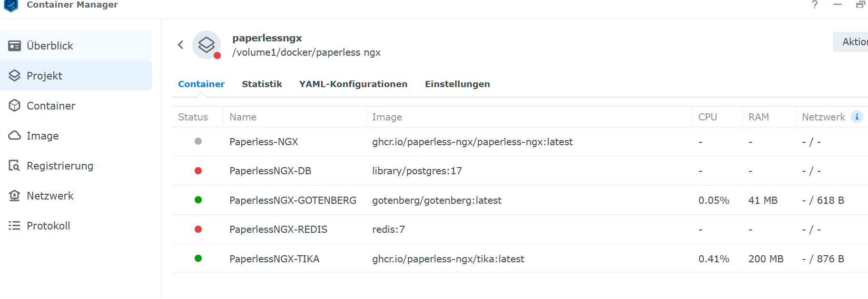This screenshot has height=299, width=868.
Task: Click the help question mark icon
Action: (x=815, y=5)
